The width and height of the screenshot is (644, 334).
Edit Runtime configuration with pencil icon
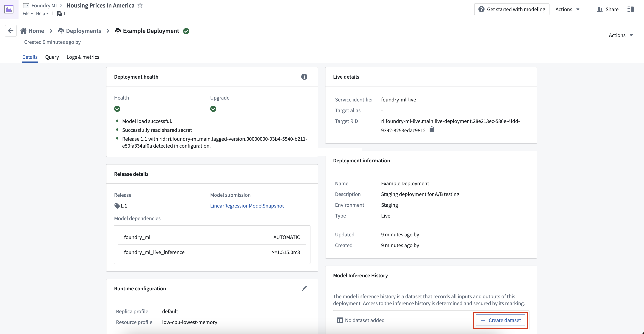click(x=304, y=288)
